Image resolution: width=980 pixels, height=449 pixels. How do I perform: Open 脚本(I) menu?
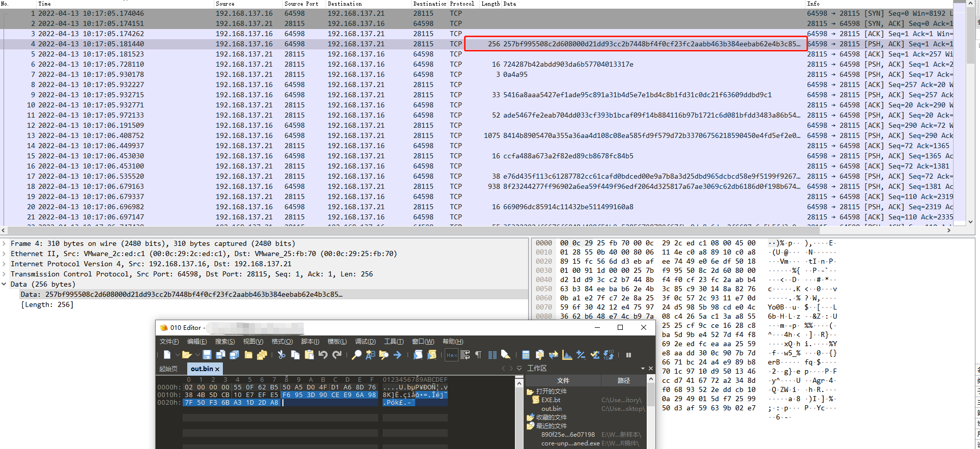(310, 342)
